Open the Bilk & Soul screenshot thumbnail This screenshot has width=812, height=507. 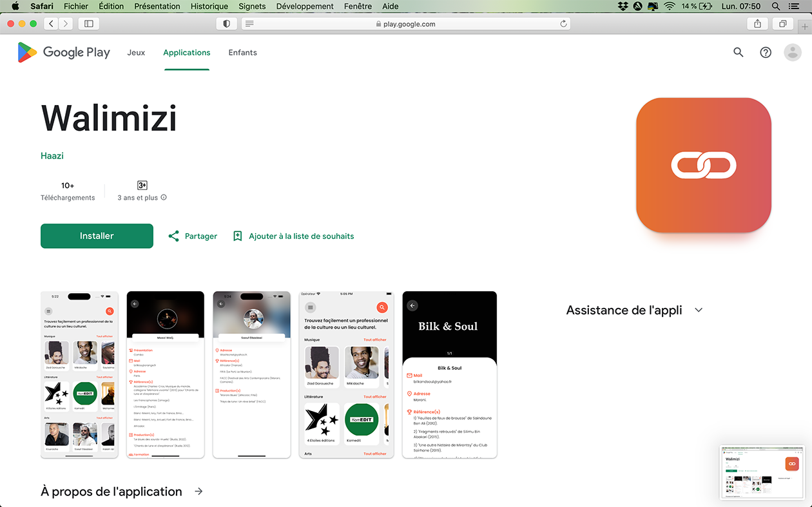coord(450,375)
